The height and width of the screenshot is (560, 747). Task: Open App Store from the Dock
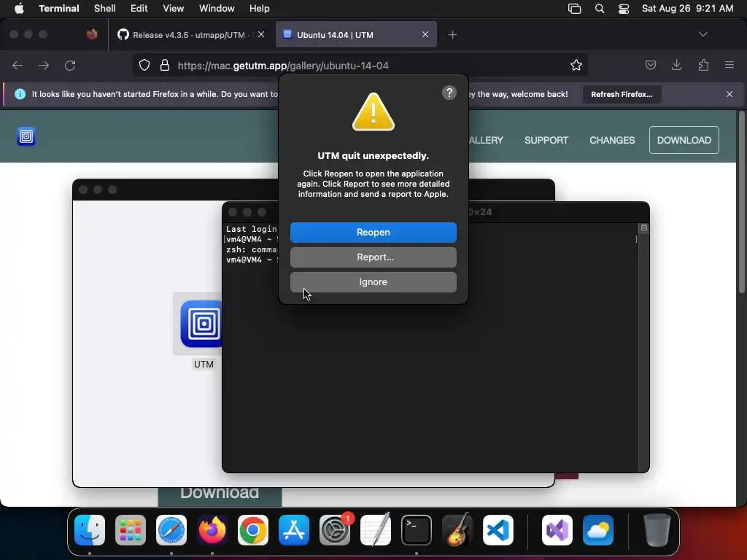[294, 530]
